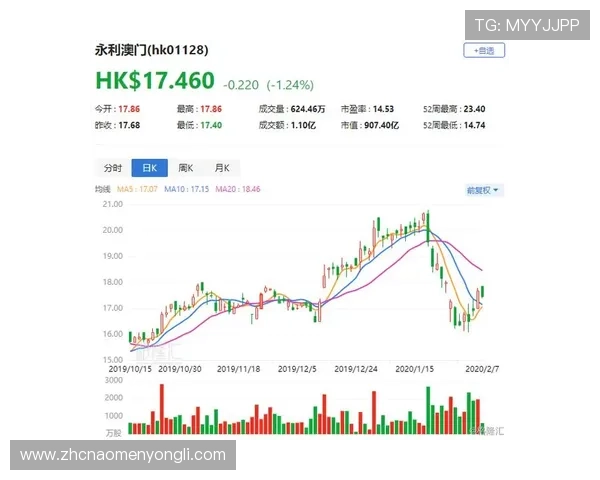Click the 2019/10/30 date axis label
This screenshot has width=600, height=480.
click(180, 369)
